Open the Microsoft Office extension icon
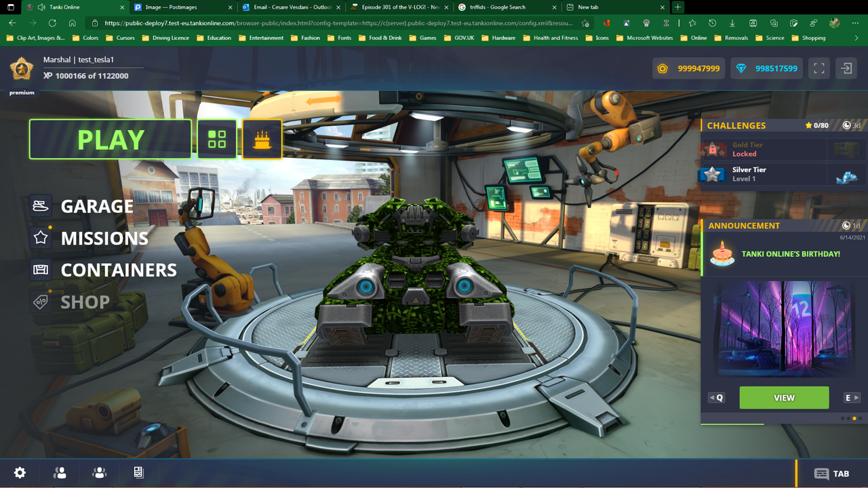Viewport: 868px width, 488px height. (x=607, y=23)
